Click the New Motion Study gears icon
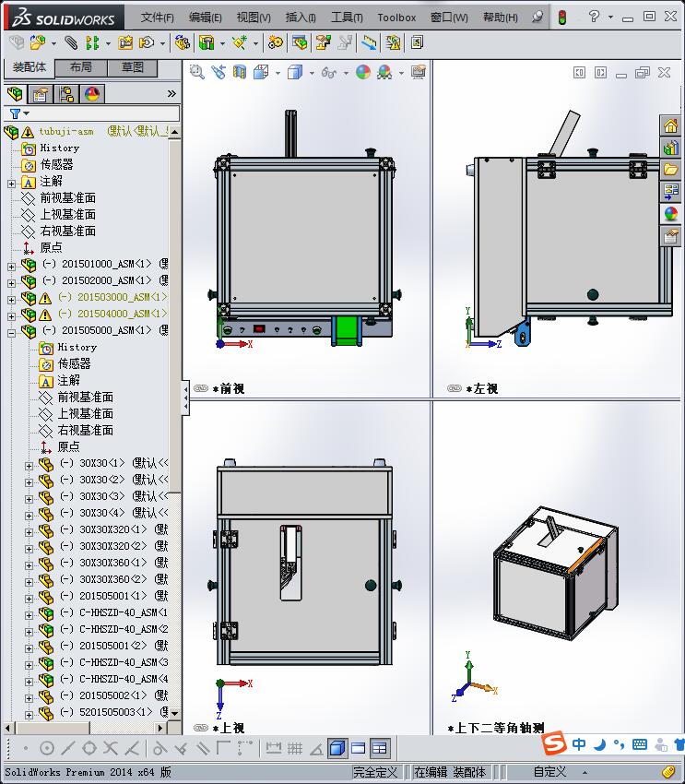Image resolution: width=685 pixels, height=784 pixels. click(x=276, y=43)
